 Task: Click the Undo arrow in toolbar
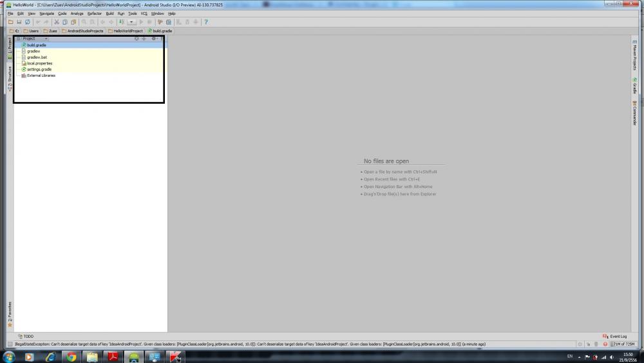click(38, 22)
